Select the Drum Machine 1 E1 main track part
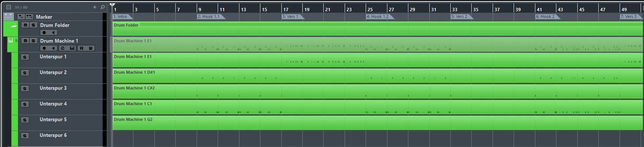This screenshot has height=147, width=644. coord(378,45)
